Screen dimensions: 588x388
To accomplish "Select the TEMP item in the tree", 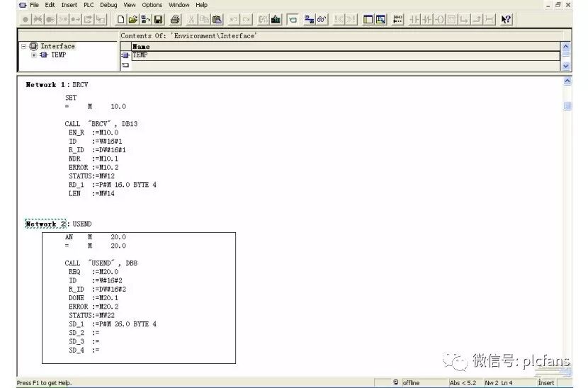I will pyautogui.click(x=59, y=55).
